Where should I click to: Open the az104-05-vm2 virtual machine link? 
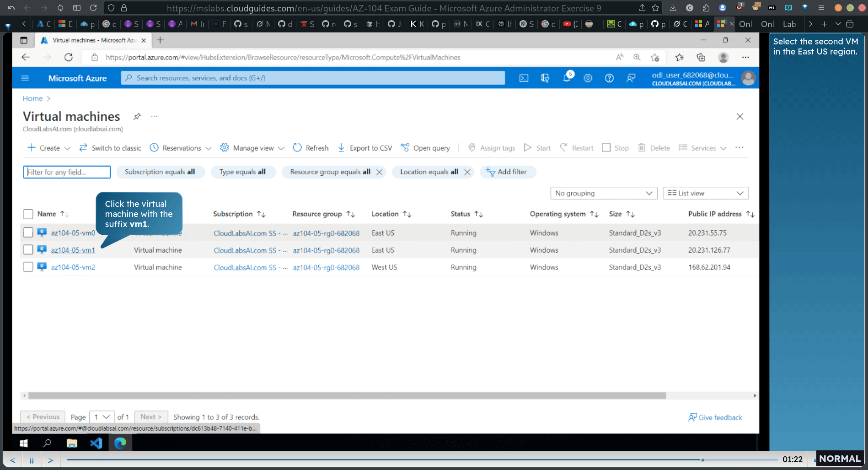(73, 267)
